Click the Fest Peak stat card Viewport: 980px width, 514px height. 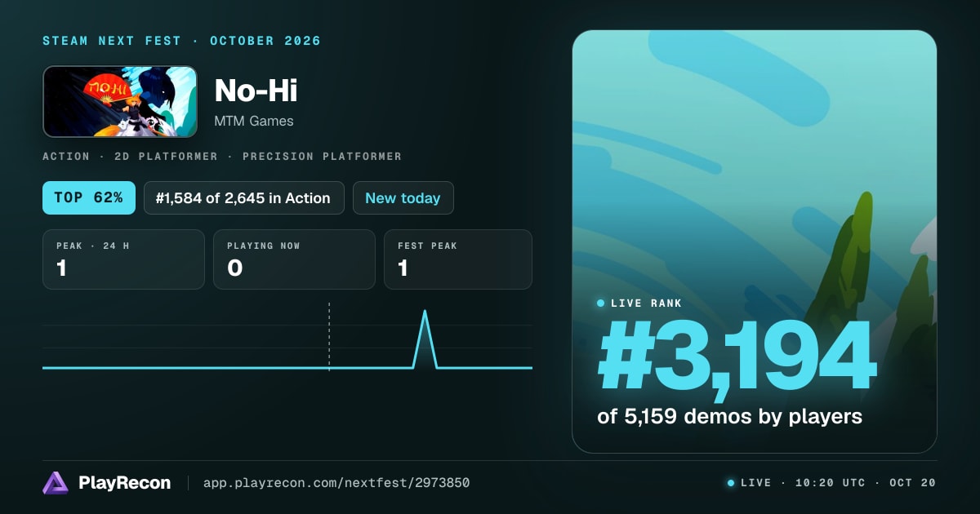click(458, 259)
